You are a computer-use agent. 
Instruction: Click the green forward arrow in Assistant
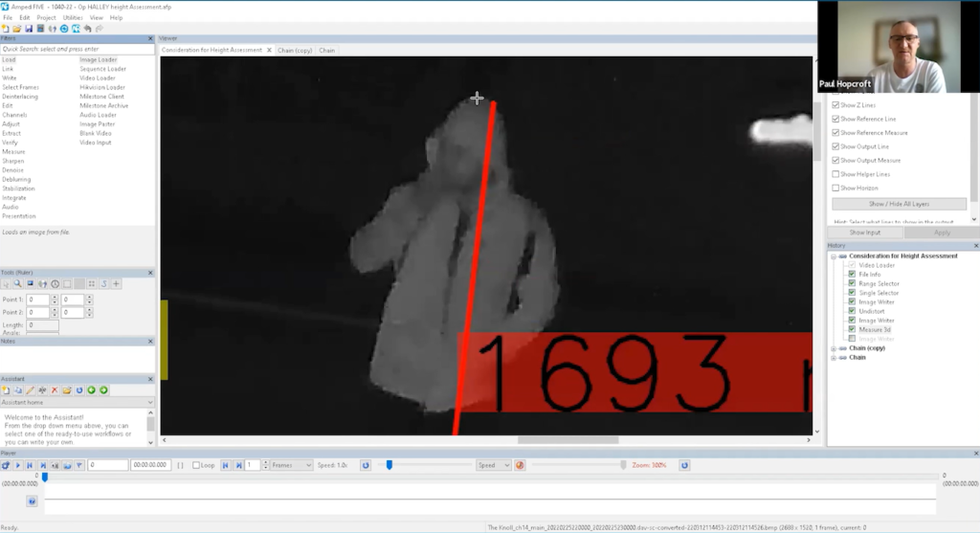point(103,390)
